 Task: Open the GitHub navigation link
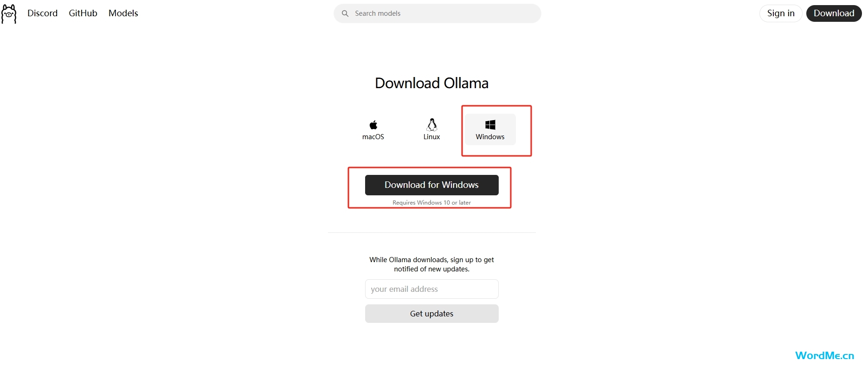pos(83,13)
